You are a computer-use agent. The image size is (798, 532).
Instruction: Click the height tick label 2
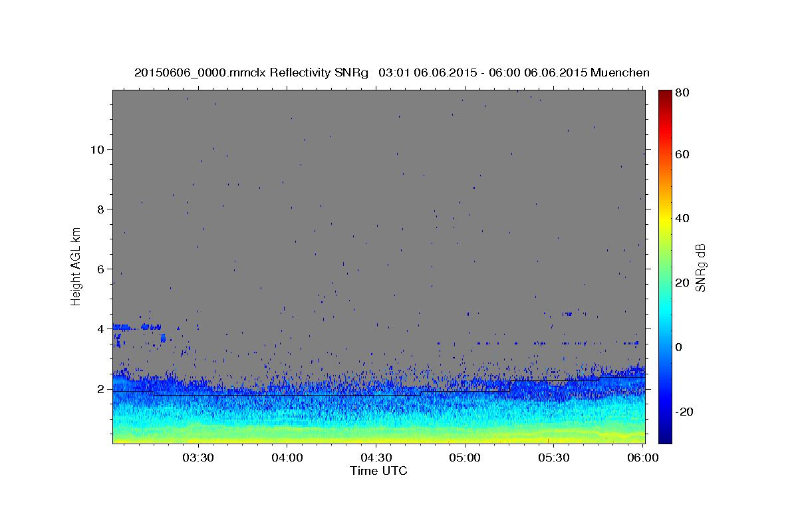pyautogui.click(x=101, y=389)
